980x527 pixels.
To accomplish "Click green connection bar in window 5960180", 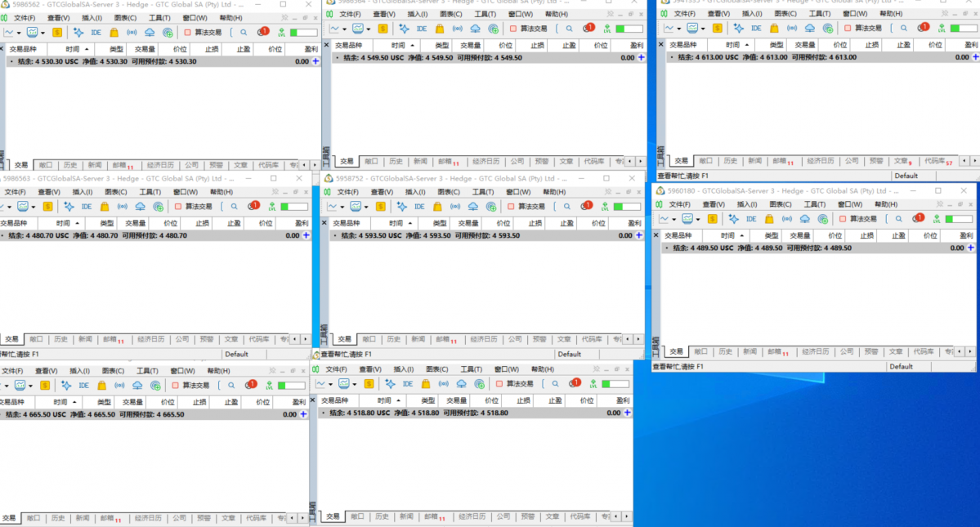I will 958,219.
